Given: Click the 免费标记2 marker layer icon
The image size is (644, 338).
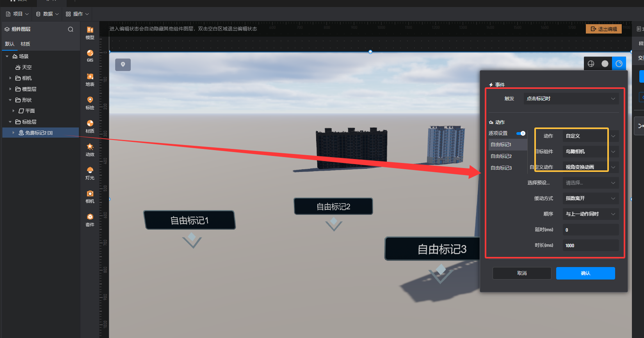Looking at the screenshot, I should [21, 133].
